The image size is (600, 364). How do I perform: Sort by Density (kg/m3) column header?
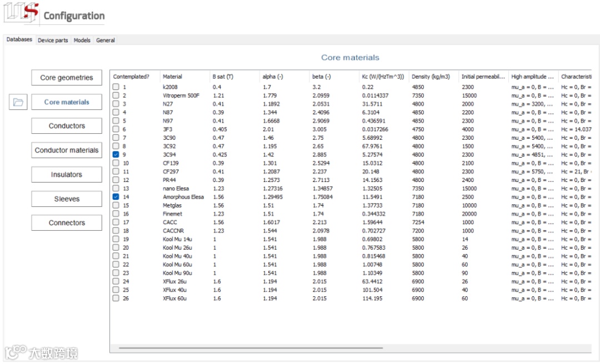[433, 77]
